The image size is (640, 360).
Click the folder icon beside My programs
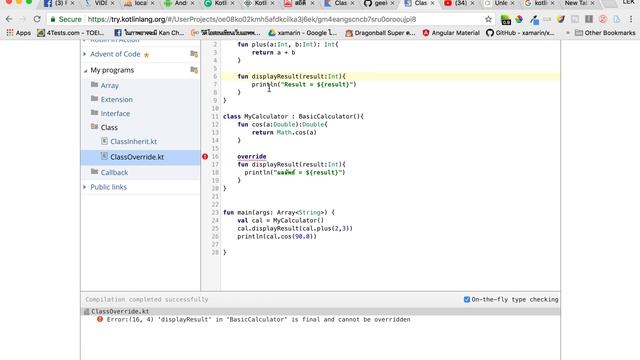tap(194, 70)
